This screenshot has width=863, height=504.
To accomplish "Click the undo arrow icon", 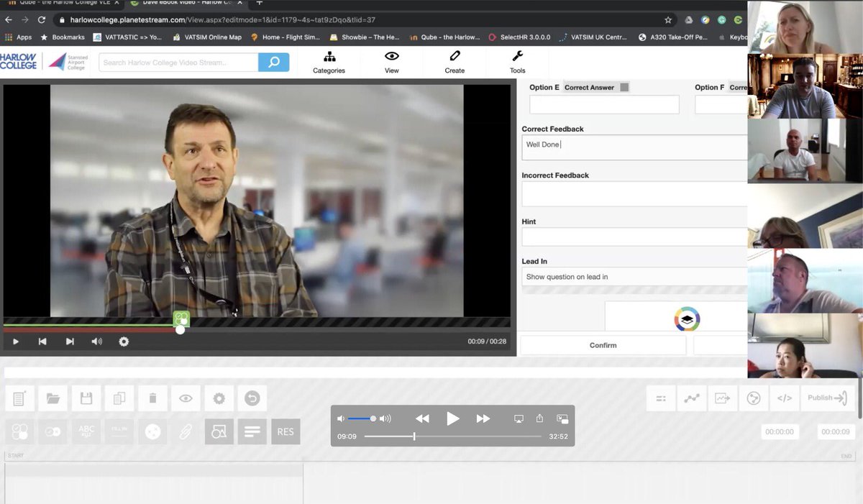I will click(252, 398).
